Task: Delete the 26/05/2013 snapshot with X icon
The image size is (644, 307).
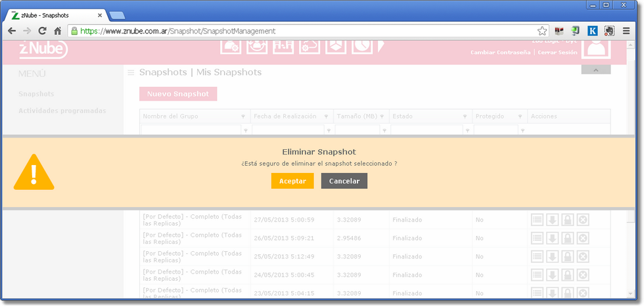Action: pos(583,238)
